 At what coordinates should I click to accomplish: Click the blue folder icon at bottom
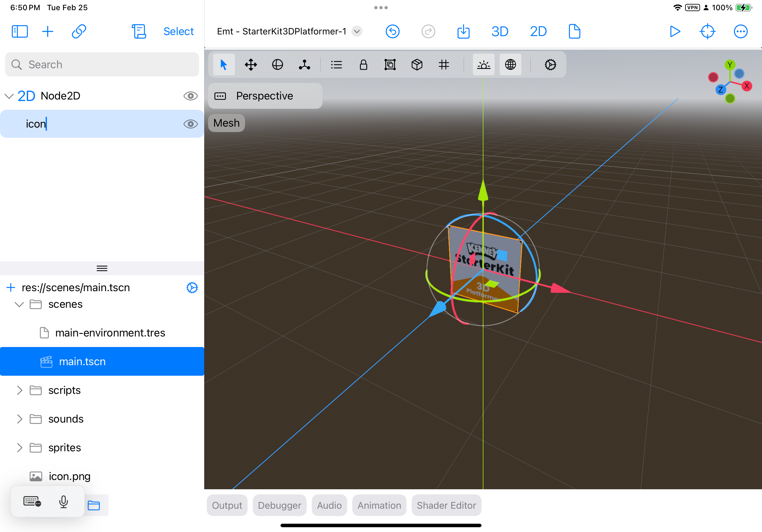tap(93, 505)
